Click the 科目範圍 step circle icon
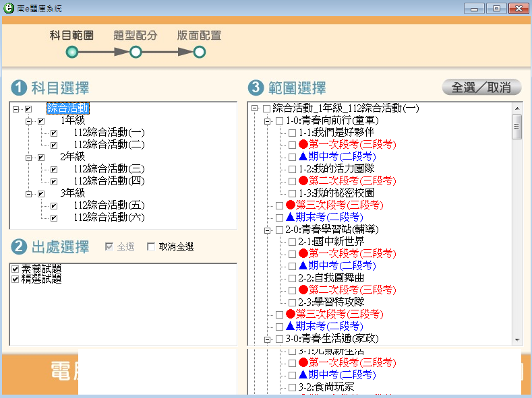 click(72, 52)
